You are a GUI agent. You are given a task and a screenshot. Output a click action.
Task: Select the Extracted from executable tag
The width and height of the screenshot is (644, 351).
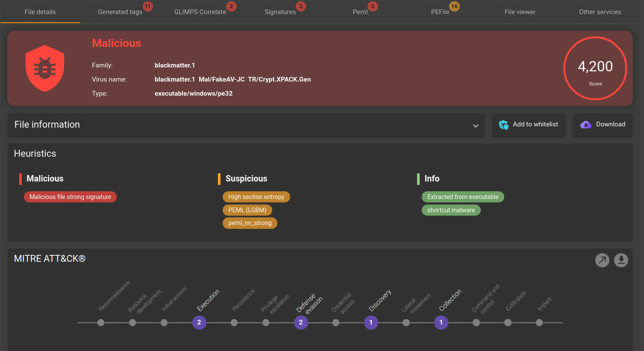coord(463,197)
